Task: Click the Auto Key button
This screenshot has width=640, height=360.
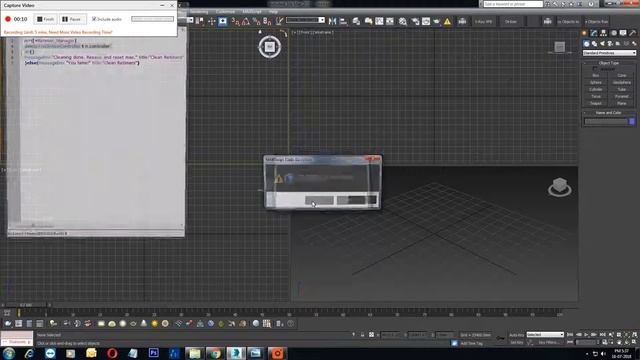Action: (x=516, y=335)
